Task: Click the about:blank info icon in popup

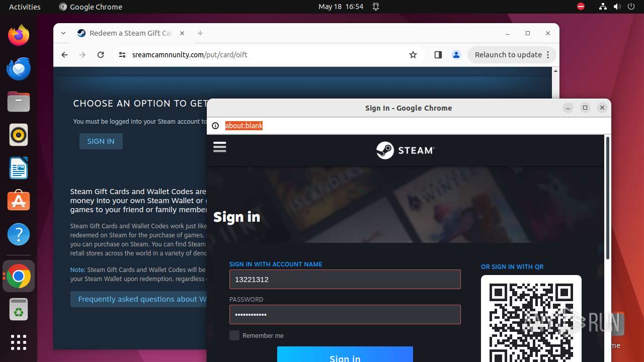Action: point(215,126)
